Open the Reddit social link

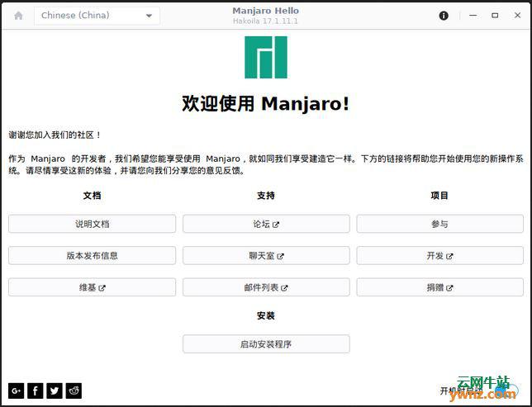pos(74,390)
